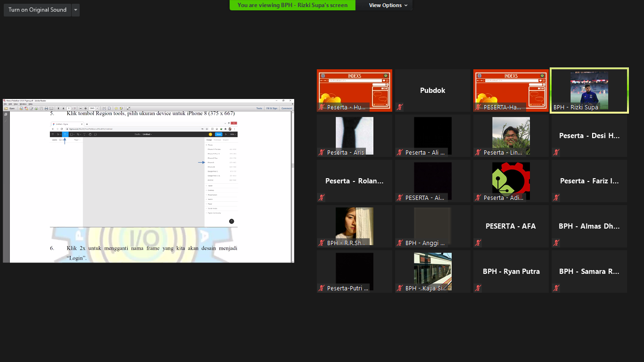Screen dimensions: 644x362
Task: Open the Help menu in Adobe Reader
Action: pos(31,104)
